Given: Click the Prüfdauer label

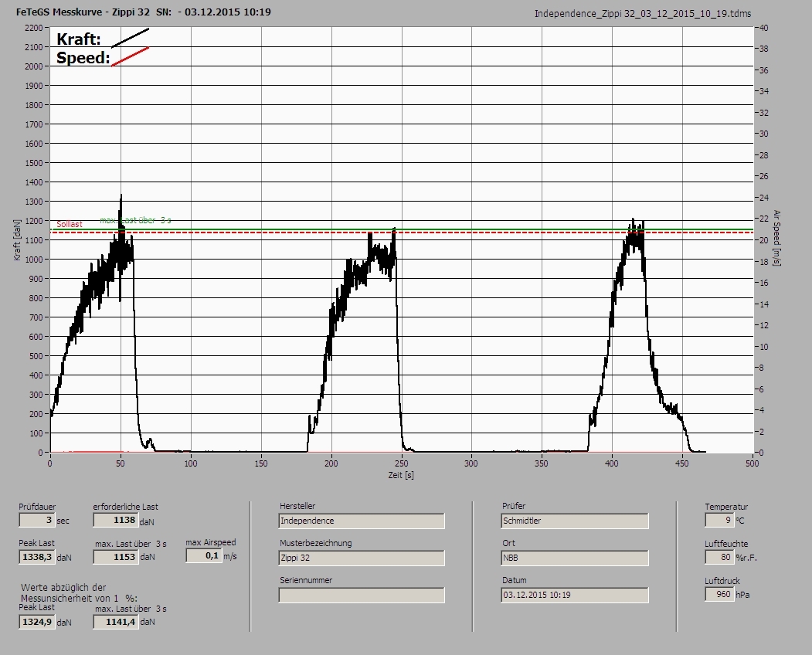Looking at the screenshot, I should pyautogui.click(x=37, y=507).
